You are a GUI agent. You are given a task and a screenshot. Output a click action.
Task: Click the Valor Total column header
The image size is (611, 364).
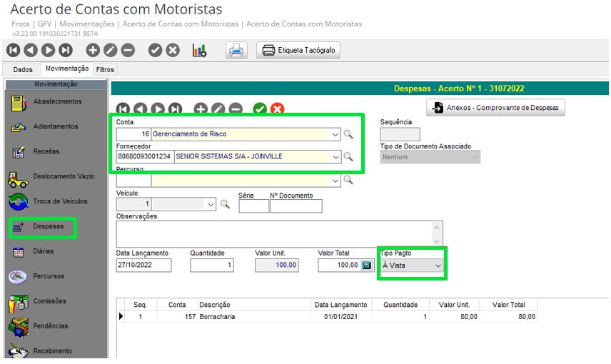click(508, 305)
